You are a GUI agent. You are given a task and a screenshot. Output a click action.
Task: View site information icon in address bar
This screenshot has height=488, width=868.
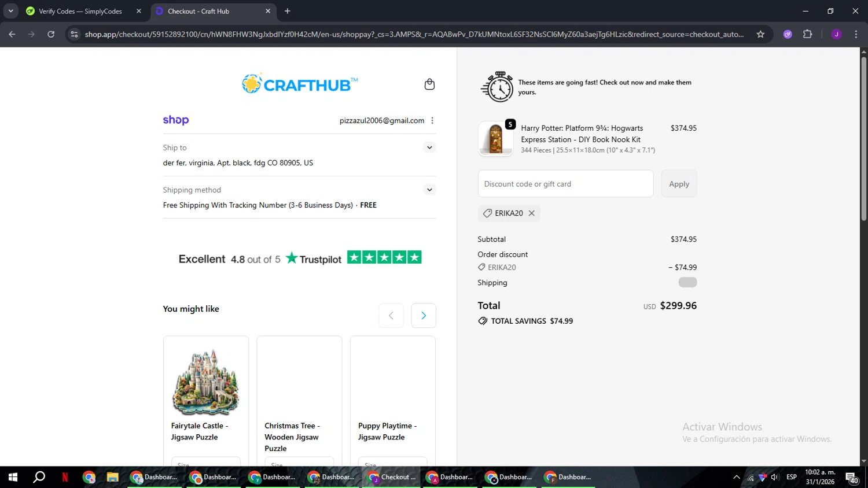point(74,34)
